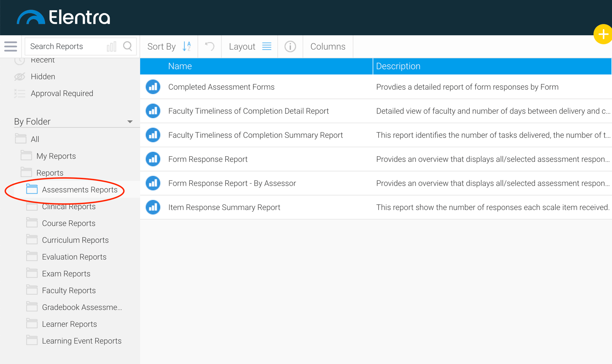612x364 pixels.
Task: Select the Learning Event Reports folder
Action: (x=81, y=341)
